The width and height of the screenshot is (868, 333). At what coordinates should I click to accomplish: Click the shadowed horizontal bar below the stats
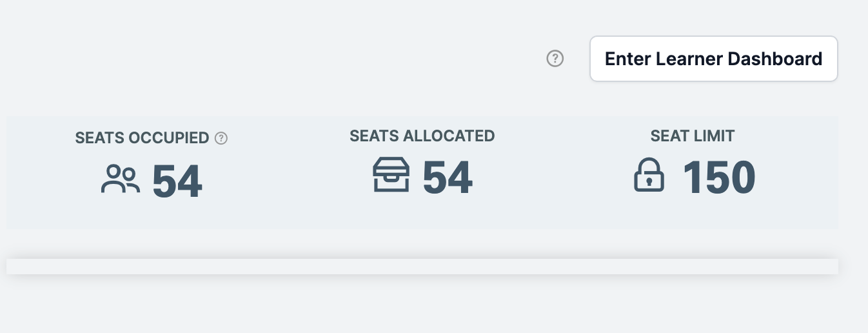tap(422, 267)
